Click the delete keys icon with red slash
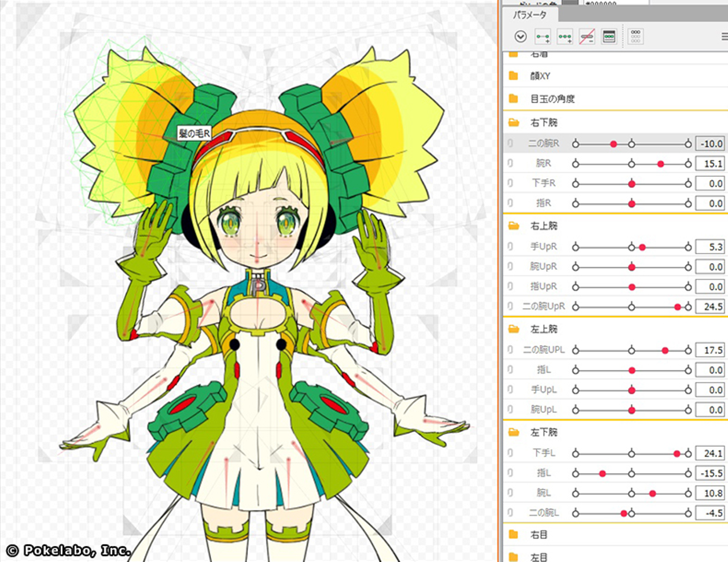 click(x=587, y=36)
